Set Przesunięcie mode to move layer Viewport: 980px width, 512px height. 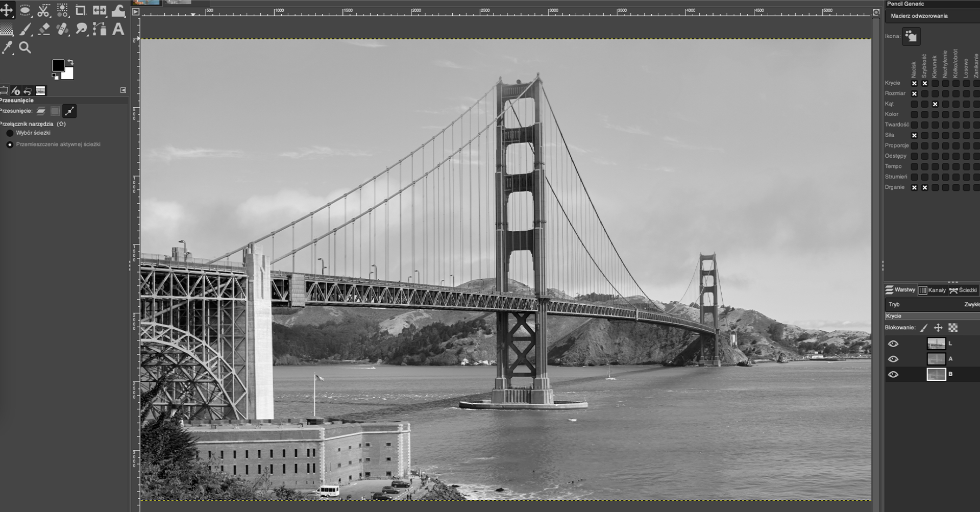(x=41, y=111)
